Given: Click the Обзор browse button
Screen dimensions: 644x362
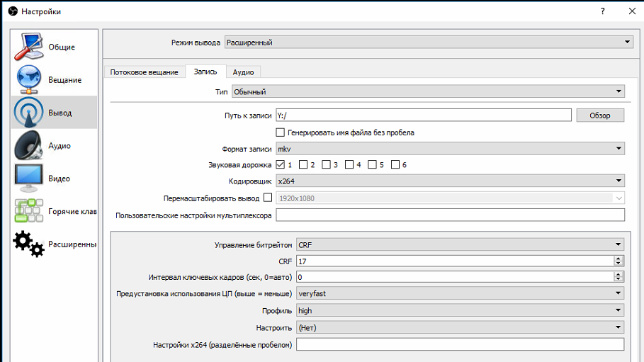Looking at the screenshot, I should coord(600,115).
